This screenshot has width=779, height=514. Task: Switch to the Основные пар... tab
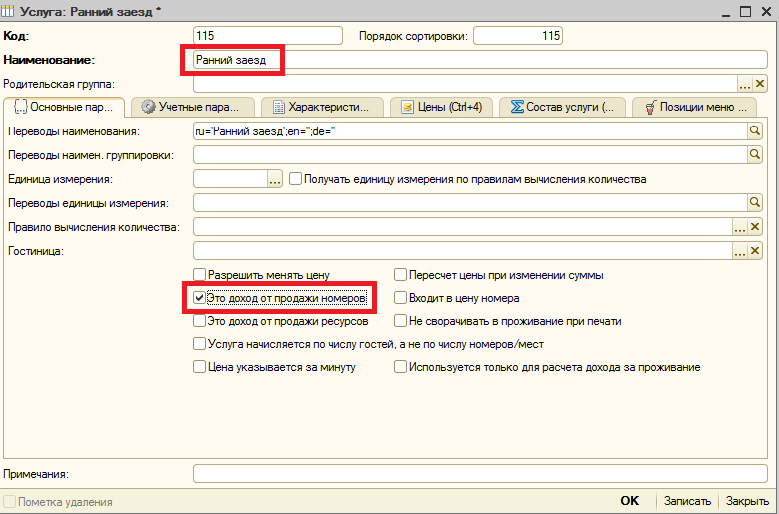pos(64,107)
